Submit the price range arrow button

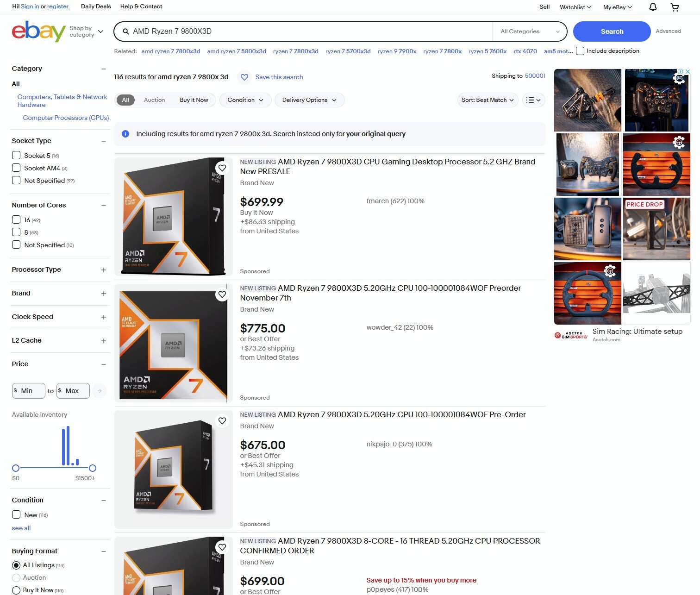(x=100, y=391)
